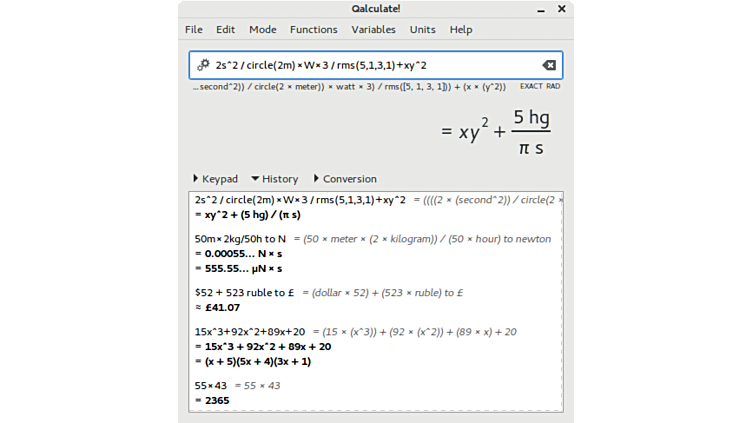
Task: Clear the expression with the backspace icon
Action: pyautogui.click(x=548, y=65)
